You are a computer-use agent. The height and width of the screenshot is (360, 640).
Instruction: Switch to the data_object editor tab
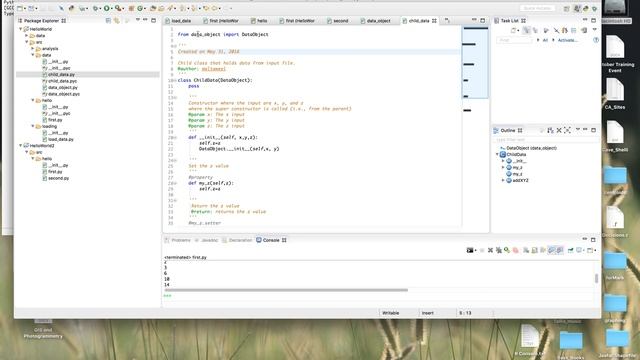click(x=376, y=20)
